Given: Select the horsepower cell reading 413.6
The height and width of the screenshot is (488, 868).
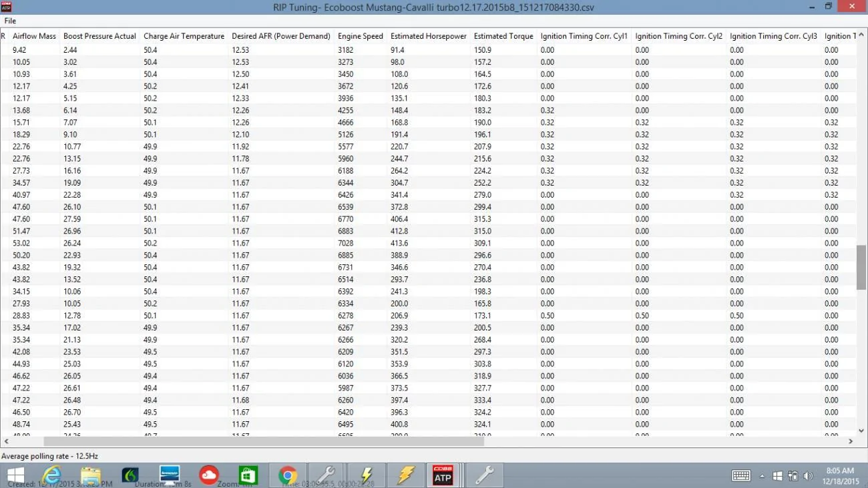Looking at the screenshot, I should [x=399, y=243].
